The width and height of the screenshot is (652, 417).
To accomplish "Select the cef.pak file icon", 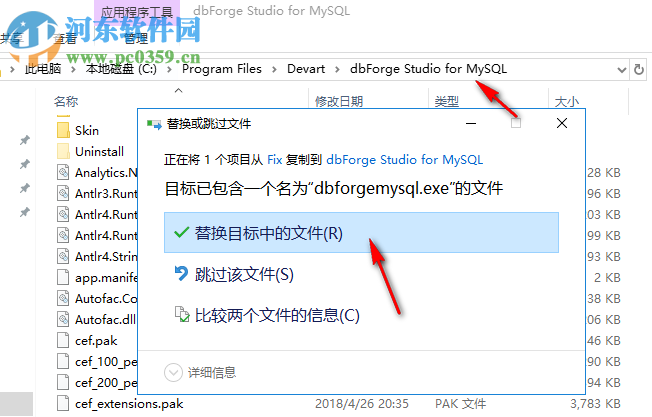I will tap(63, 340).
